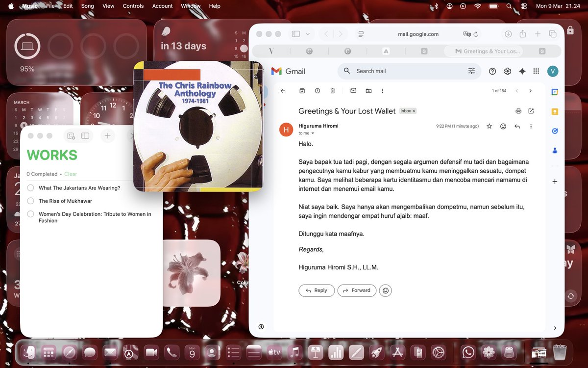Open Gmail toolbar More options menu
Viewport: 588px width, 368px height.
pyautogui.click(x=383, y=91)
